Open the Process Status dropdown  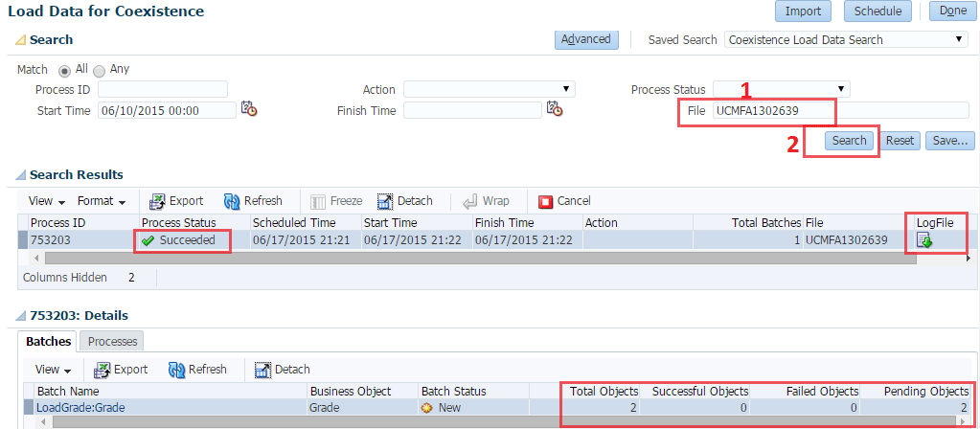782,89
